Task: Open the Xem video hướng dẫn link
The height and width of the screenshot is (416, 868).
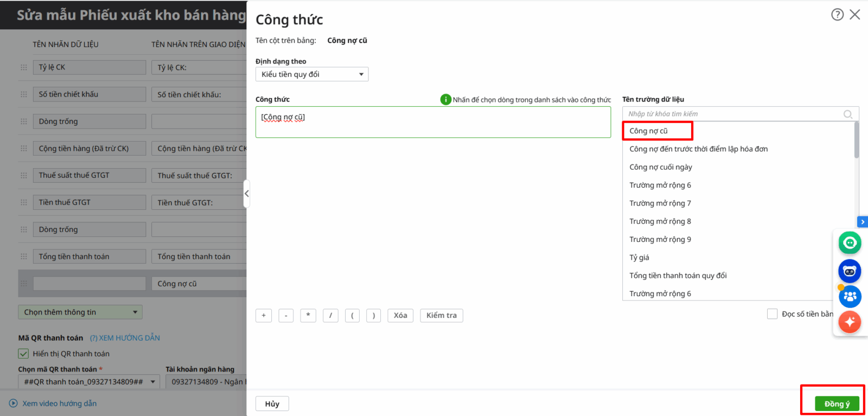Action: pos(60,404)
